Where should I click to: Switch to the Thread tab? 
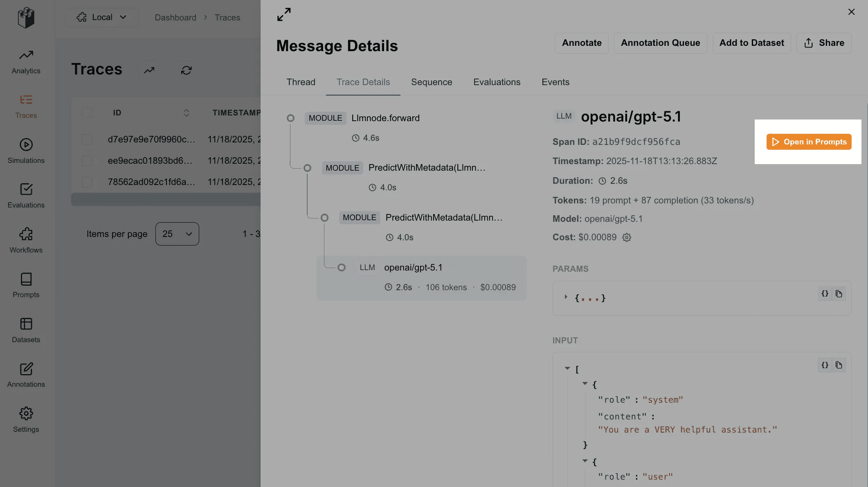coord(301,82)
